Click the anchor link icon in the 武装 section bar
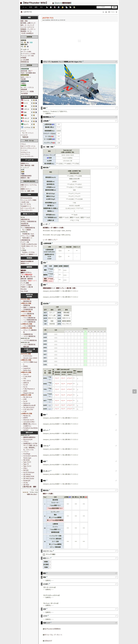This screenshot has width=138, height=644. 116,263
